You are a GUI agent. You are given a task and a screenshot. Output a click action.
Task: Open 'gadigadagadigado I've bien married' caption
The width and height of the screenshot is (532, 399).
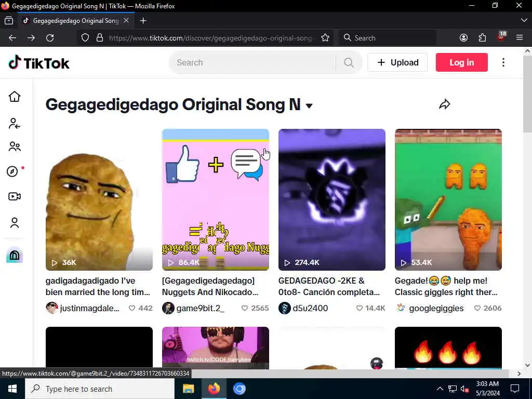tap(98, 286)
